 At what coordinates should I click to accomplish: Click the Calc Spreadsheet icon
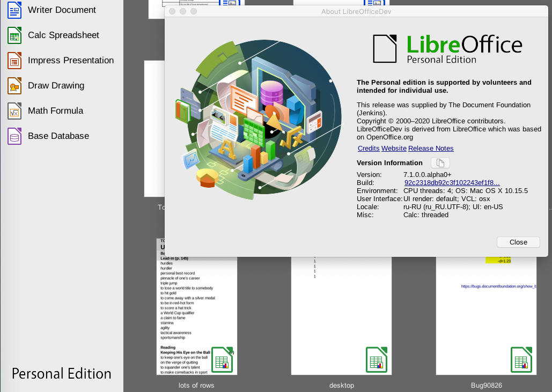(x=14, y=35)
